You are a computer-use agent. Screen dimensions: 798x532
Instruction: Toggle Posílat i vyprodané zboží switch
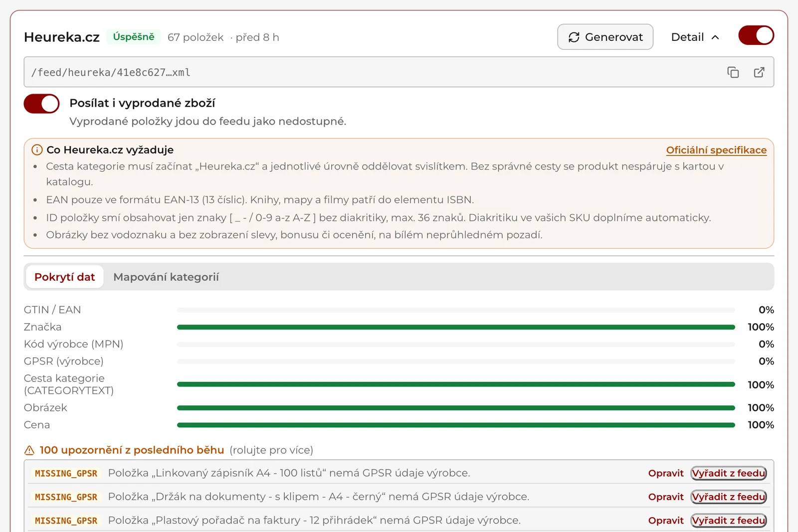(41, 104)
